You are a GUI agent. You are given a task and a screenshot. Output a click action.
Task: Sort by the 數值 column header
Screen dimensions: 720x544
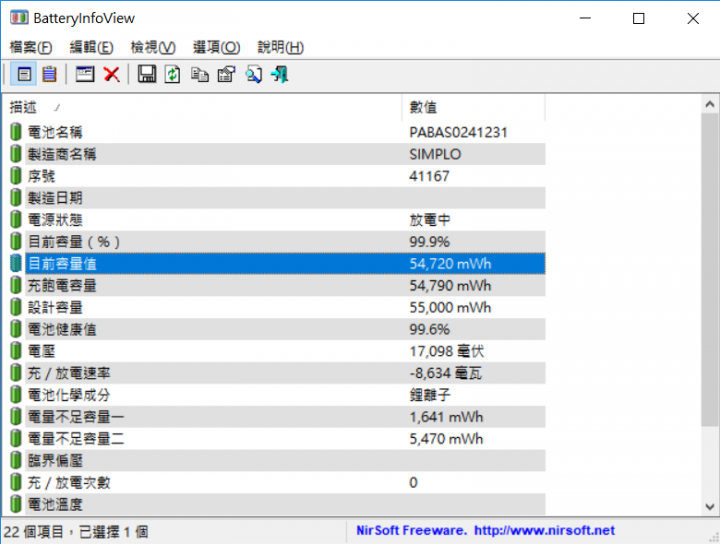473,107
